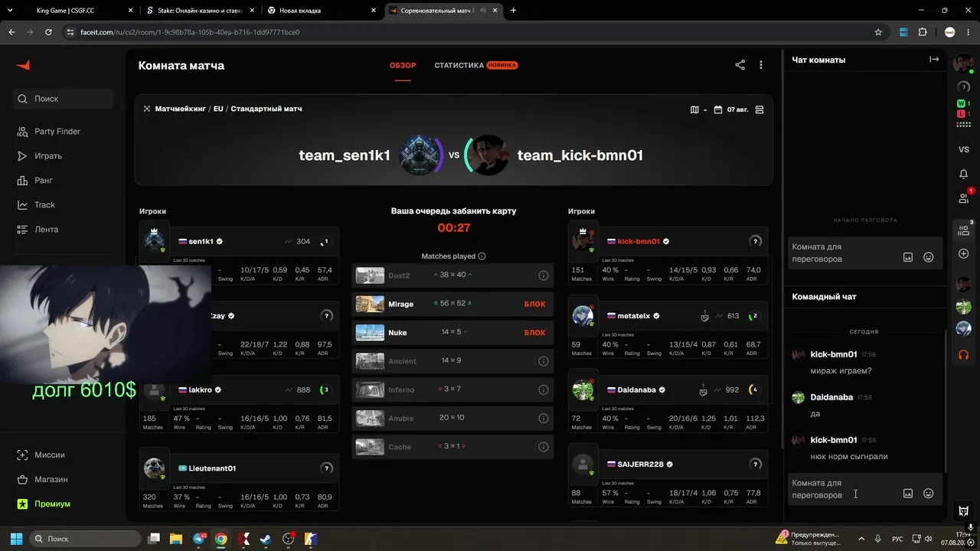Click question mark skill icon for Lieutenant01
Image resolution: width=980 pixels, height=551 pixels.
tap(327, 468)
